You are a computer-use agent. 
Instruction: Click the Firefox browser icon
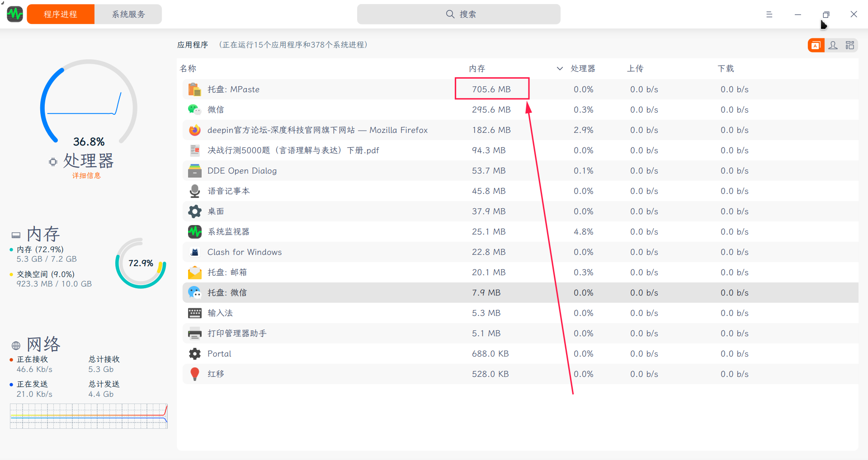tap(195, 130)
